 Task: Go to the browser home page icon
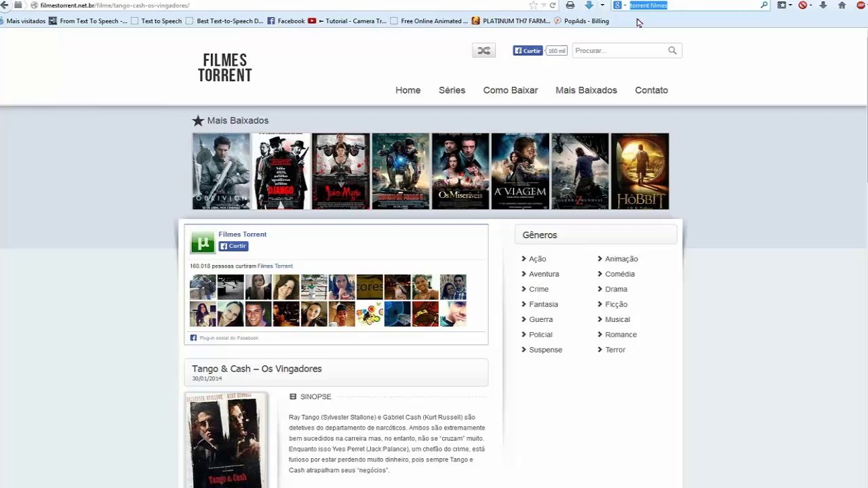pos(842,5)
